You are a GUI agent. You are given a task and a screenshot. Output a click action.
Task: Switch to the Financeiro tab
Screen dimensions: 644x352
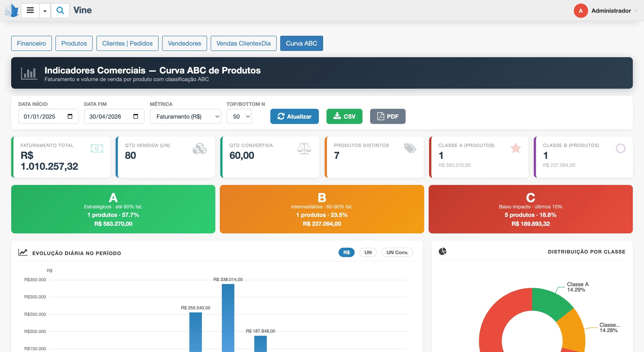point(32,43)
